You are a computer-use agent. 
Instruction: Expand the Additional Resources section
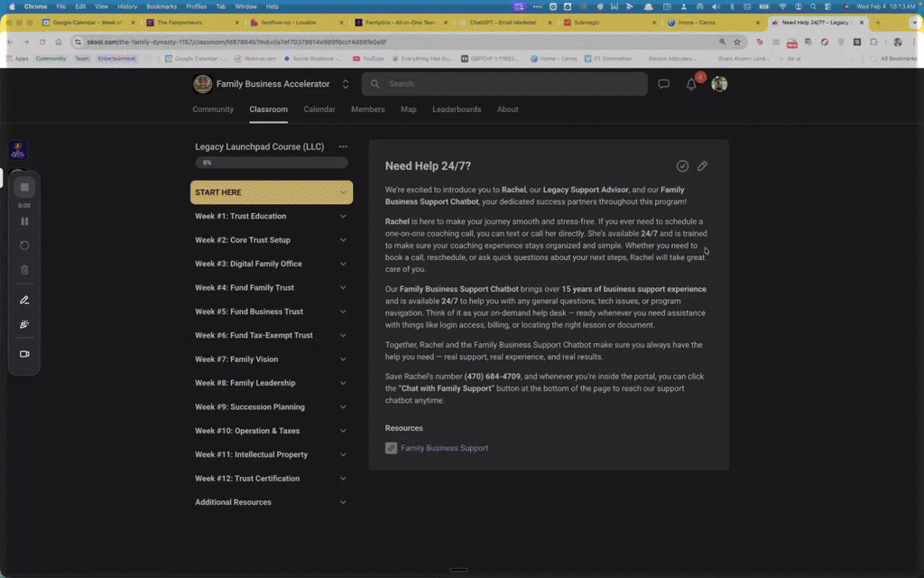coord(271,502)
